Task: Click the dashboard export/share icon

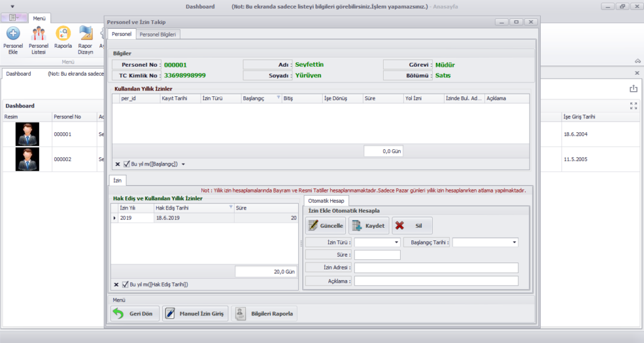Action: (633, 89)
